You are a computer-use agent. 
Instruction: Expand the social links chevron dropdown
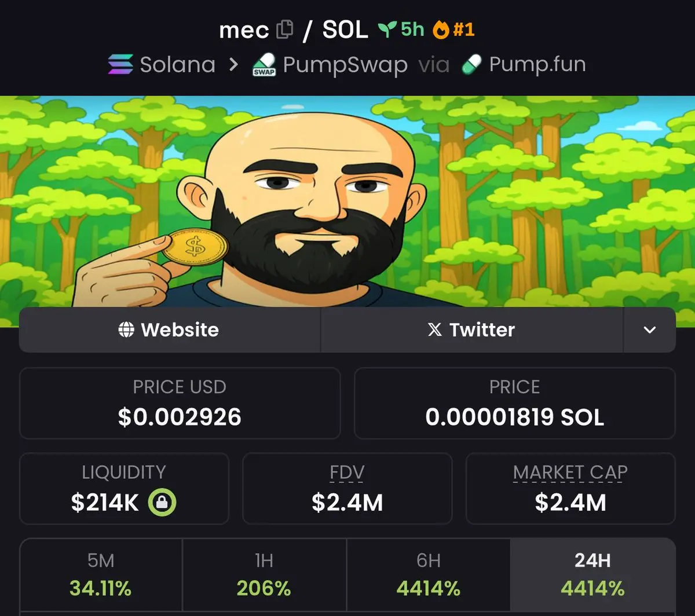pyautogui.click(x=650, y=330)
